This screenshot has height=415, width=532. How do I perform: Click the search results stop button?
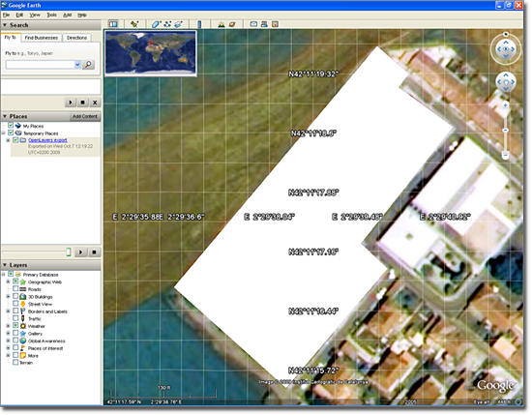pos(82,103)
